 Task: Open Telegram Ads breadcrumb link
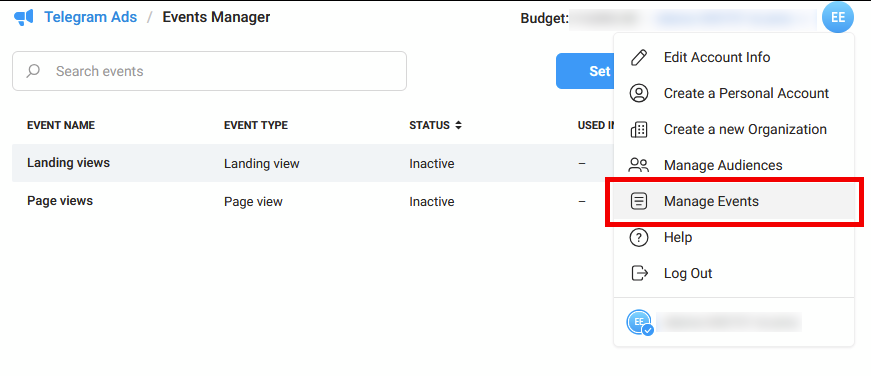[x=91, y=17]
